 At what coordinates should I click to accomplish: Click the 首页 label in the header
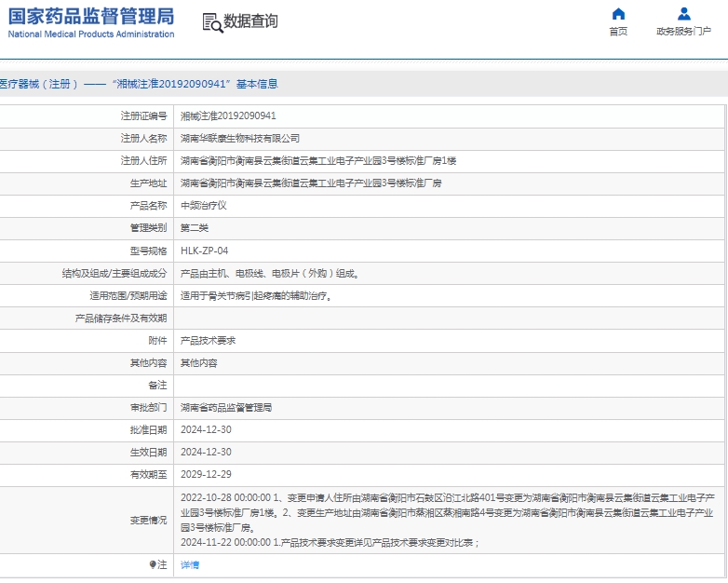618,31
